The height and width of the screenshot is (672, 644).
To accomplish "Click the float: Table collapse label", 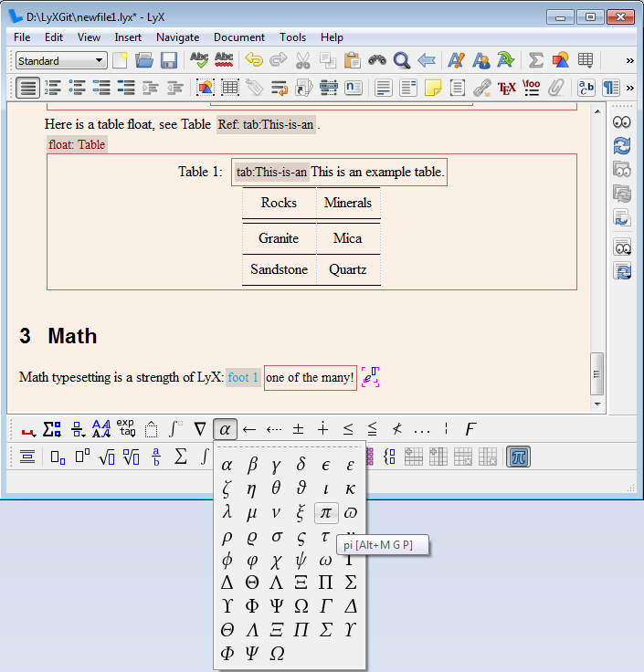I will point(77,144).
